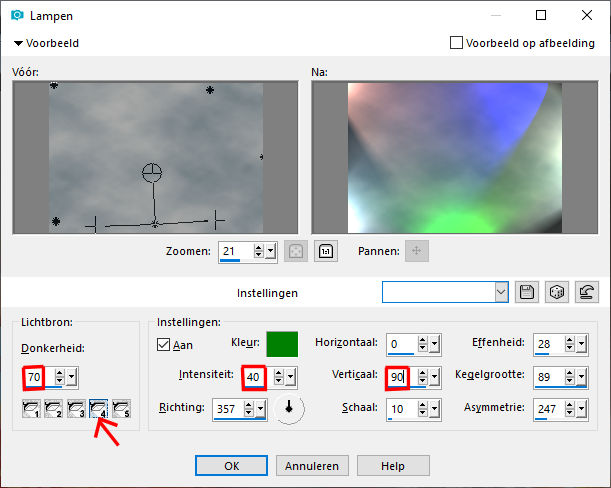This screenshot has height=488, width=611.
Task: Click the OK button
Action: [x=231, y=466]
